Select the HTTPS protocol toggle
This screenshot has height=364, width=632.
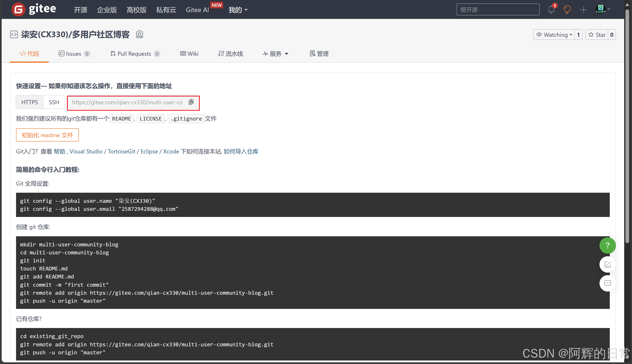tap(29, 102)
